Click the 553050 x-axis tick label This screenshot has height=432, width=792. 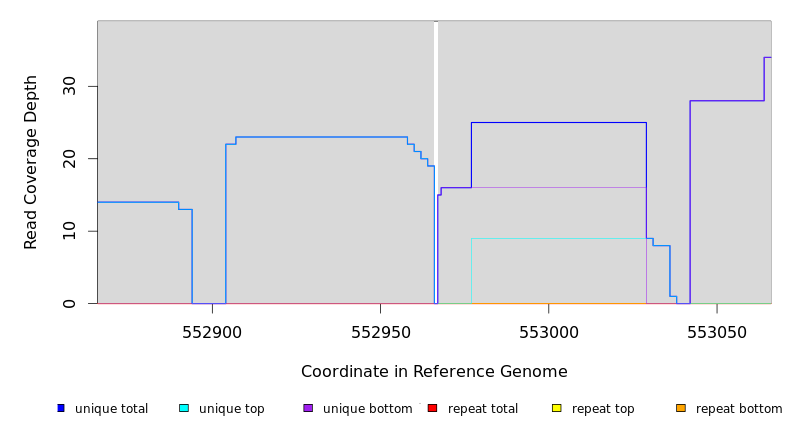717,332
